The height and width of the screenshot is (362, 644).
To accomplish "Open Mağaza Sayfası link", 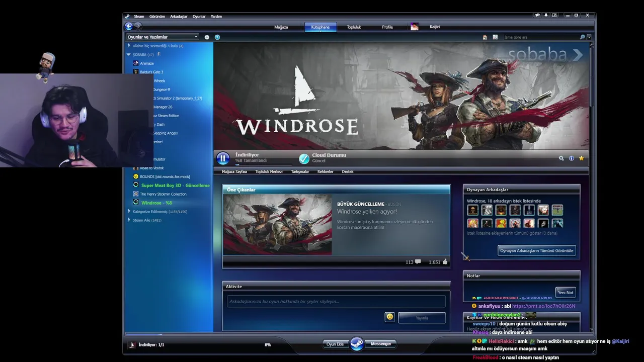I will tap(234, 172).
